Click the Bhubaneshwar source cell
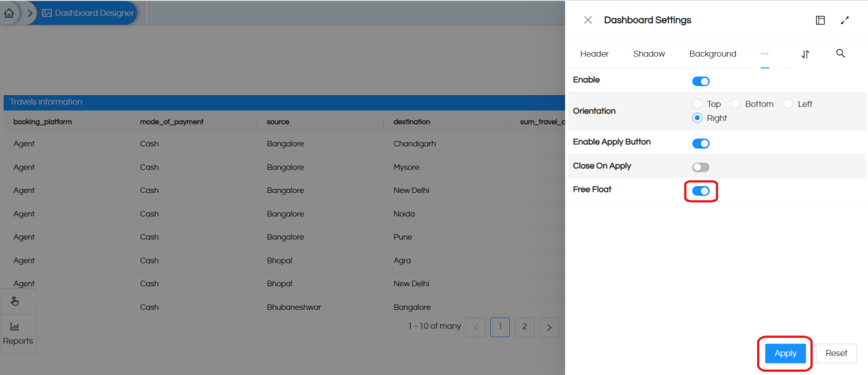 coord(294,307)
